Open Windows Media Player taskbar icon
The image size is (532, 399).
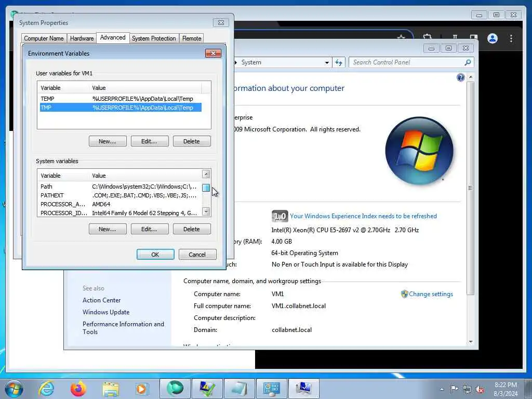(142, 389)
